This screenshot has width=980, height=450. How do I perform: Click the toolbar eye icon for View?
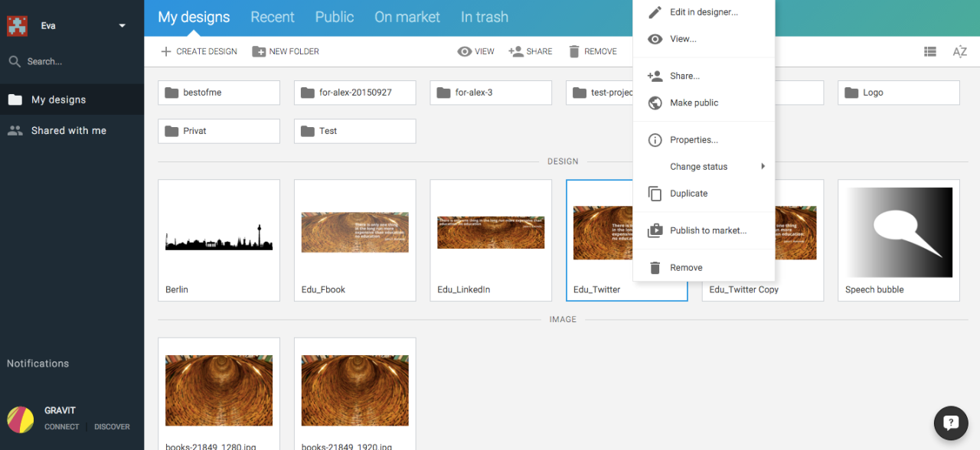pyautogui.click(x=464, y=51)
